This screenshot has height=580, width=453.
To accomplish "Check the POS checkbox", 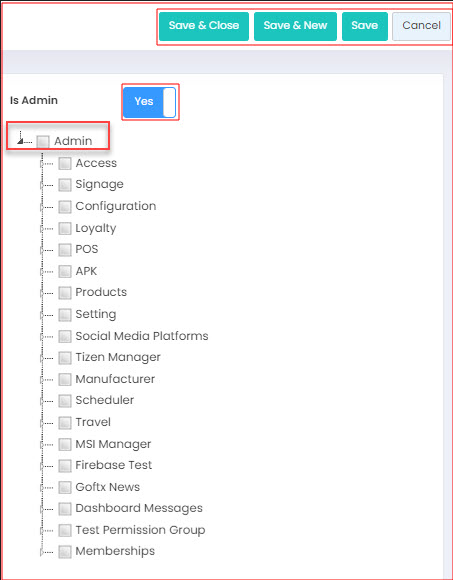I will (65, 250).
